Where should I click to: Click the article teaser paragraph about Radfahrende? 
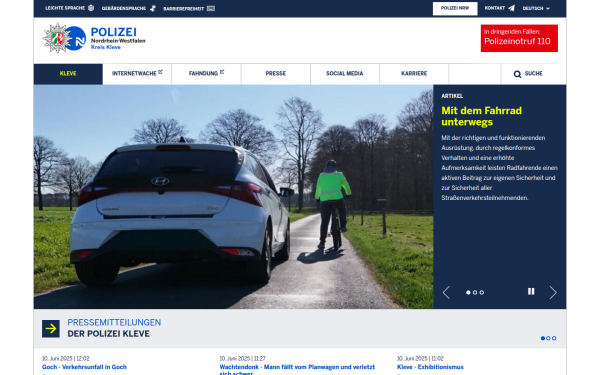[499, 168]
